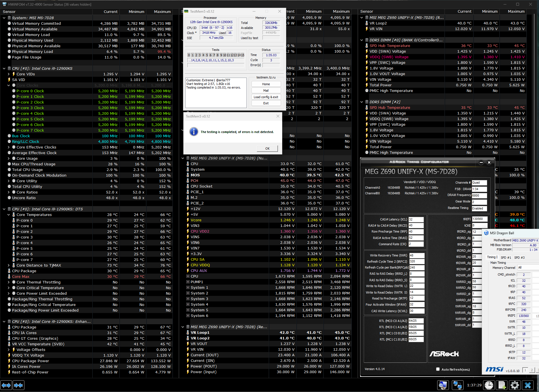Collapse Core Temperatures subtree
Screen dimensions: 539x392
tap(9, 215)
